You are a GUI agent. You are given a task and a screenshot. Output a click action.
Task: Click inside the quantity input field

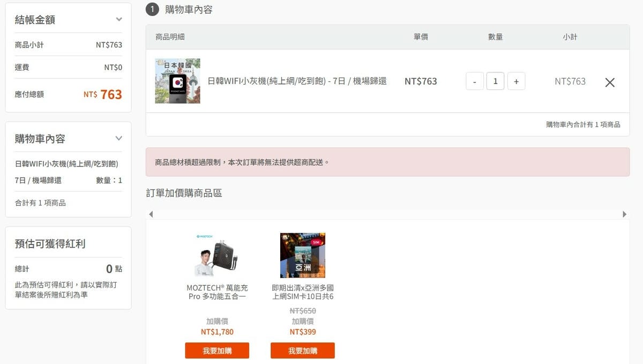(x=495, y=81)
